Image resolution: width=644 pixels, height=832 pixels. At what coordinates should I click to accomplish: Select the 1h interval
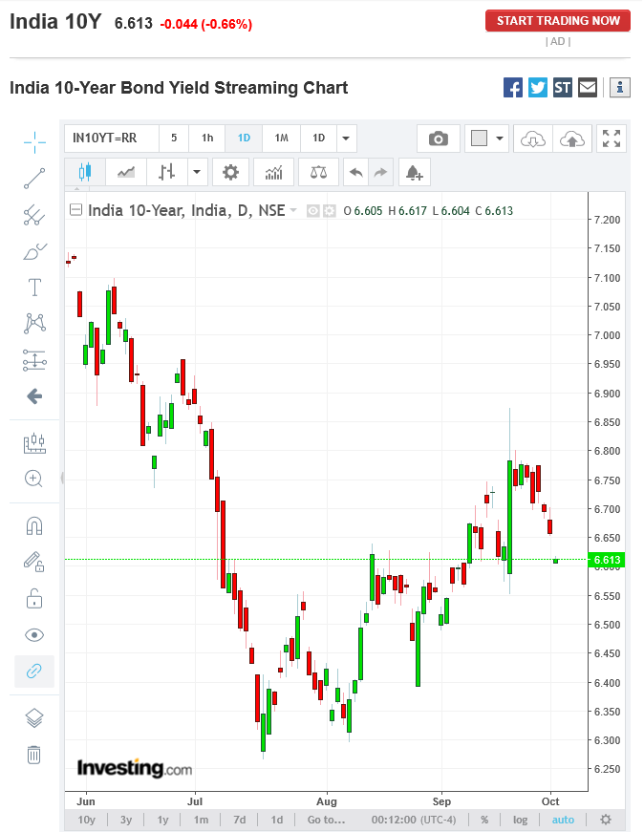coord(207,139)
